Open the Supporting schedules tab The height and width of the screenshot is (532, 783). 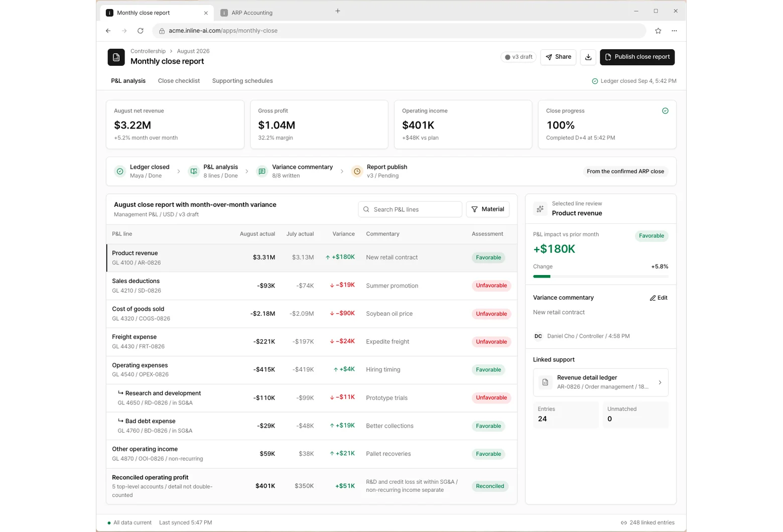pyautogui.click(x=242, y=81)
